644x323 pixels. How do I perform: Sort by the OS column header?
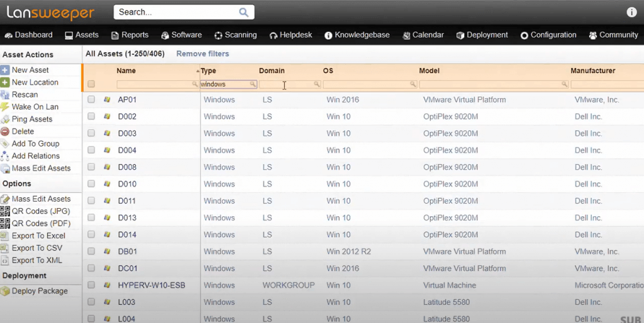click(328, 70)
